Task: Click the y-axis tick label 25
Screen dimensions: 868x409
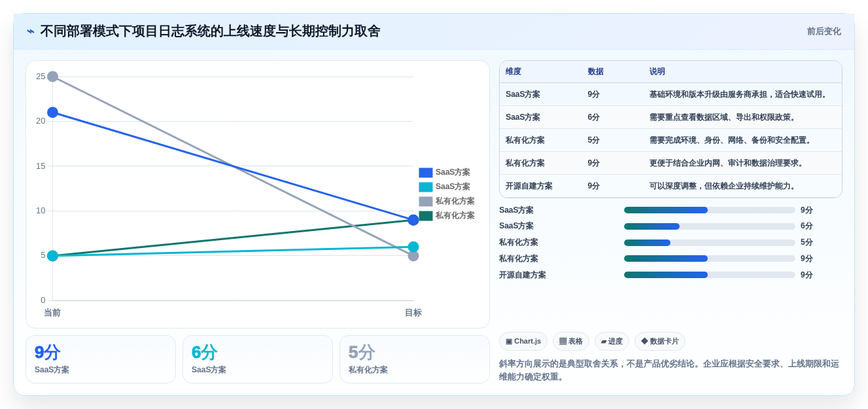Action: [x=41, y=77]
